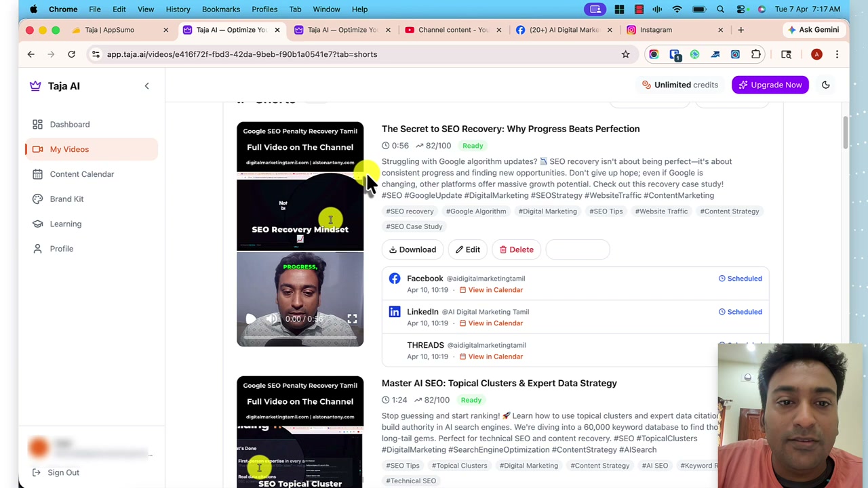Screen dimensions: 868x488
Task: Click the #SEO Case Study tag
Action: point(414,226)
